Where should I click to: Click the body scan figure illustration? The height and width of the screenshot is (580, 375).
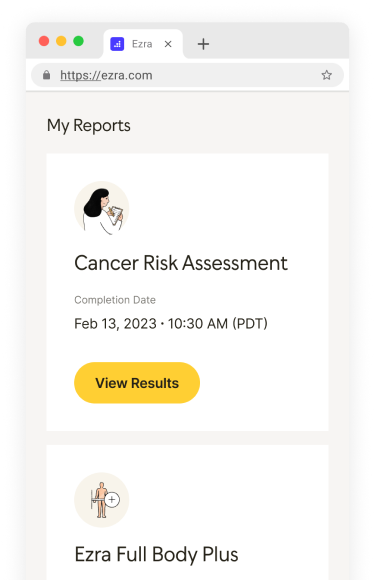coord(102,500)
